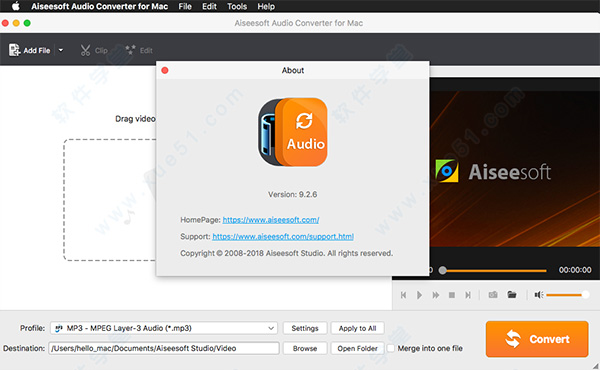Open the snapshot folder icon

[512, 294]
